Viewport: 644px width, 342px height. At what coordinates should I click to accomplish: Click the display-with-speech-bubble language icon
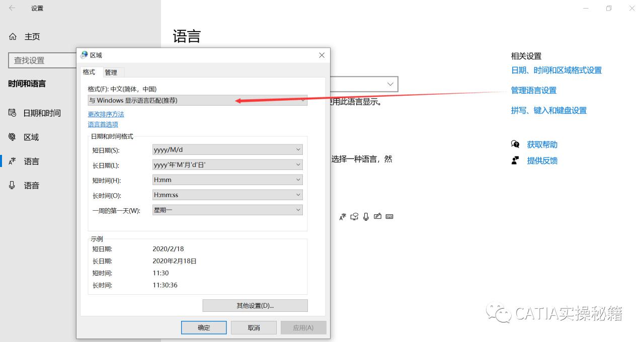(x=354, y=216)
